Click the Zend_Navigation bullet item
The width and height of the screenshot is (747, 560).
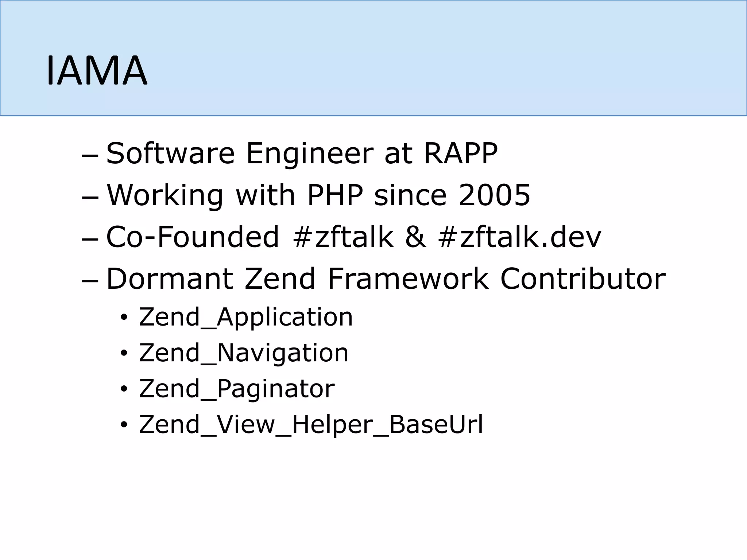pyautogui.click(x=244, y=353)
